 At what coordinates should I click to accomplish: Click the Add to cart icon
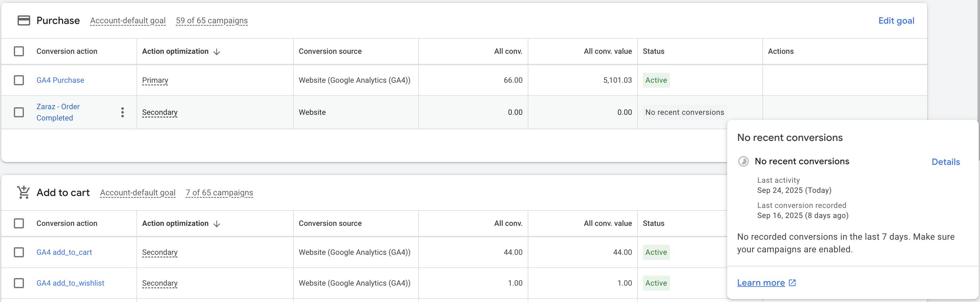[x=24, y=193]
